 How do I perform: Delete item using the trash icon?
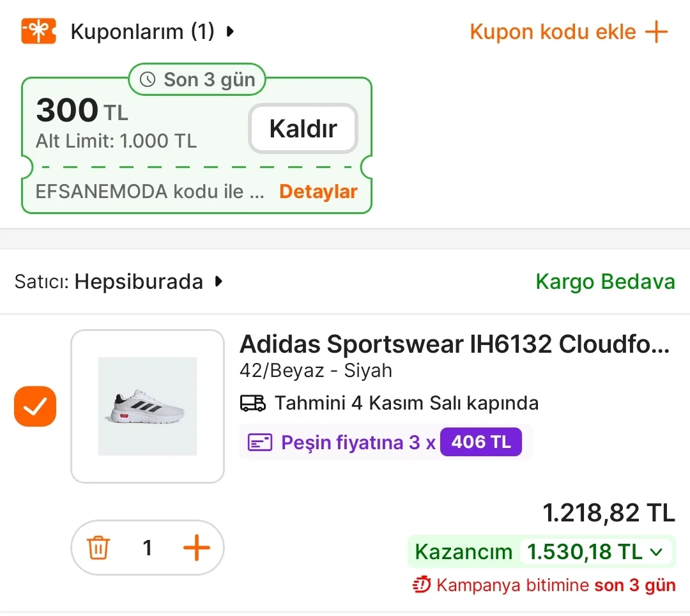coord(98,548)
